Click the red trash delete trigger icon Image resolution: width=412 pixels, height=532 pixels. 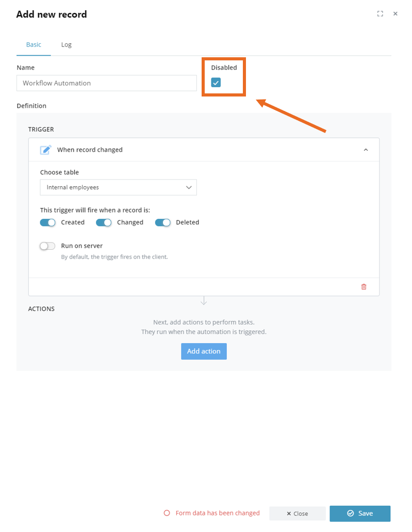pyautogui.click(x=364, y=287)
